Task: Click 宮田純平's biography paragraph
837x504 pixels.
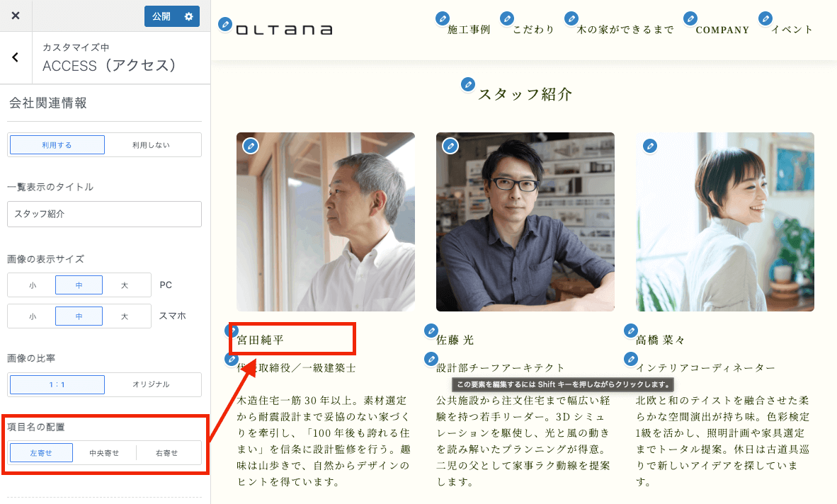Action: point(324,441)
